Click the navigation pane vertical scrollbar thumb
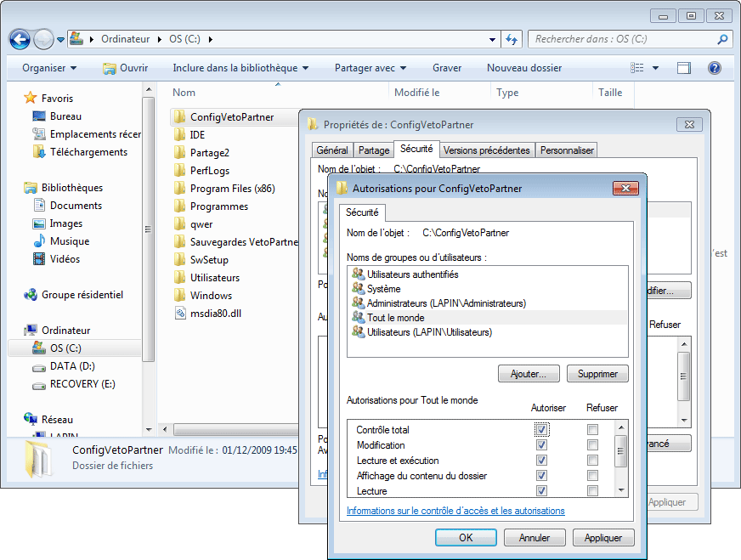 click(x=149, y=229)
